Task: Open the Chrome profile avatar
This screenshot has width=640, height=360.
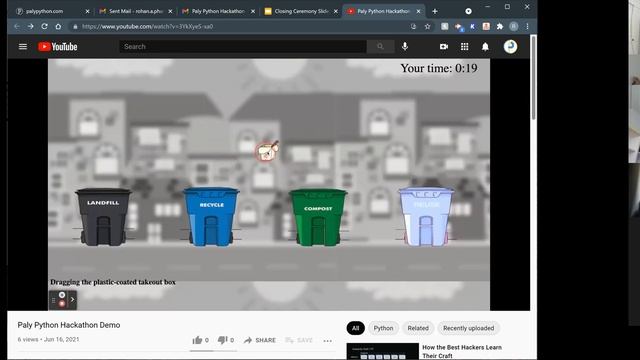Action: [513, 26]
